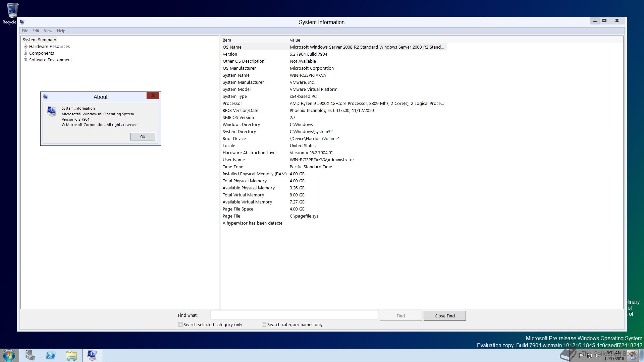Select the hypervisor has been detected row
This screenshot has width=644, height=362.
334,223
